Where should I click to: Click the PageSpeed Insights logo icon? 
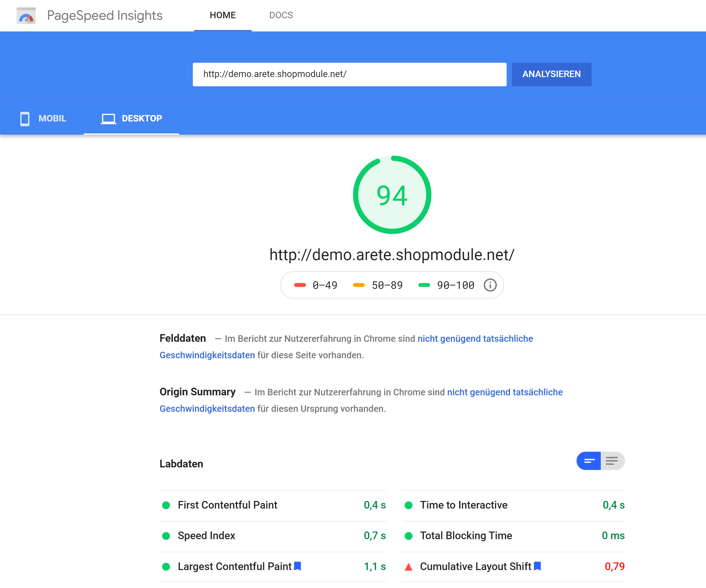coord(26,16)
